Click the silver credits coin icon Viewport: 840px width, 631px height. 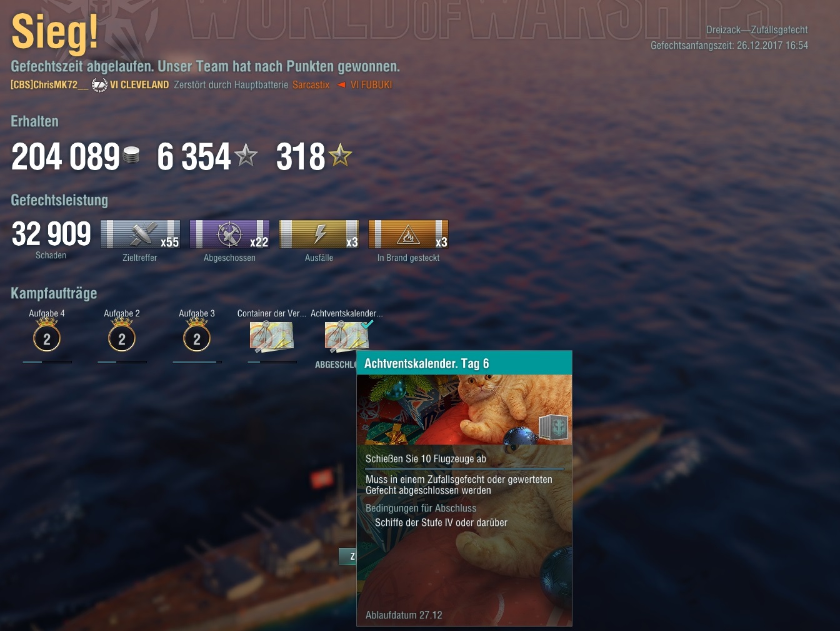(131, 154)
